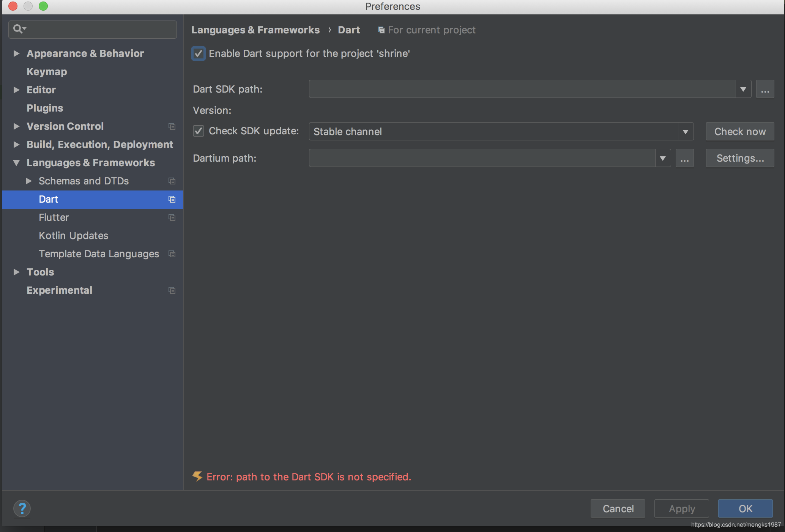The image size is (785, 532).
Task: Expand the Appearance & Behavior section
Action: click(16, 53)
